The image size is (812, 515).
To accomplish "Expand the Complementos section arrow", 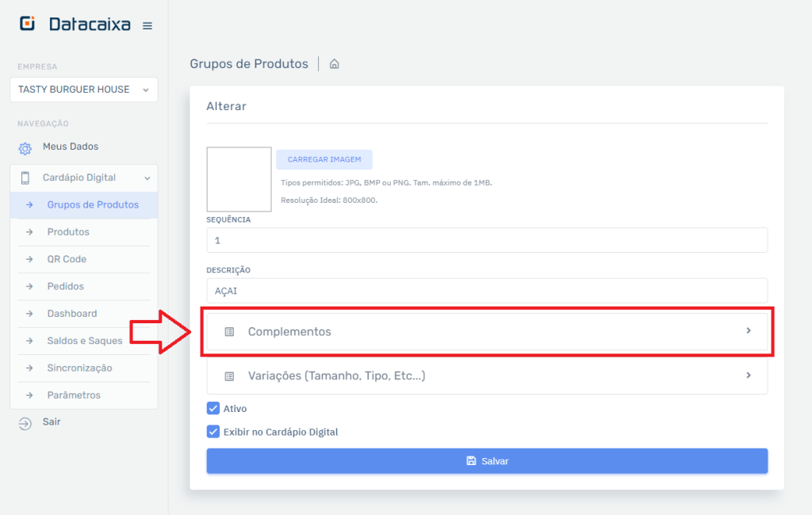I will pos(749,331).
